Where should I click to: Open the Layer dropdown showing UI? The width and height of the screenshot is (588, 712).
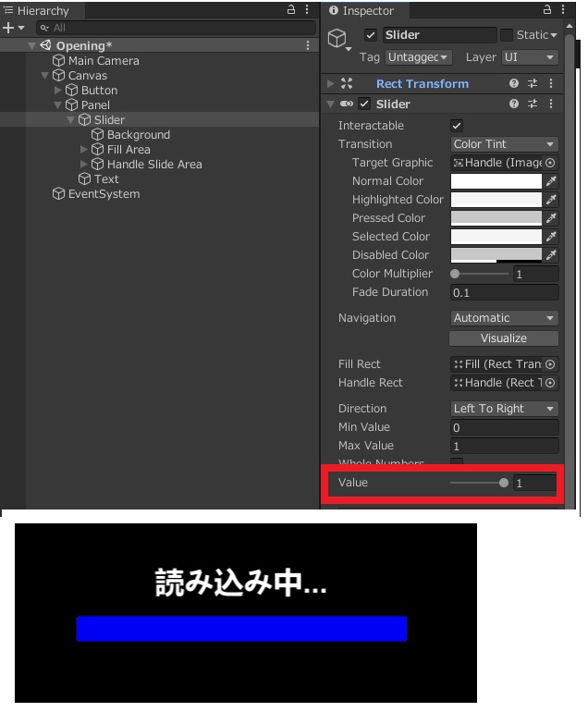click(530, 57)
